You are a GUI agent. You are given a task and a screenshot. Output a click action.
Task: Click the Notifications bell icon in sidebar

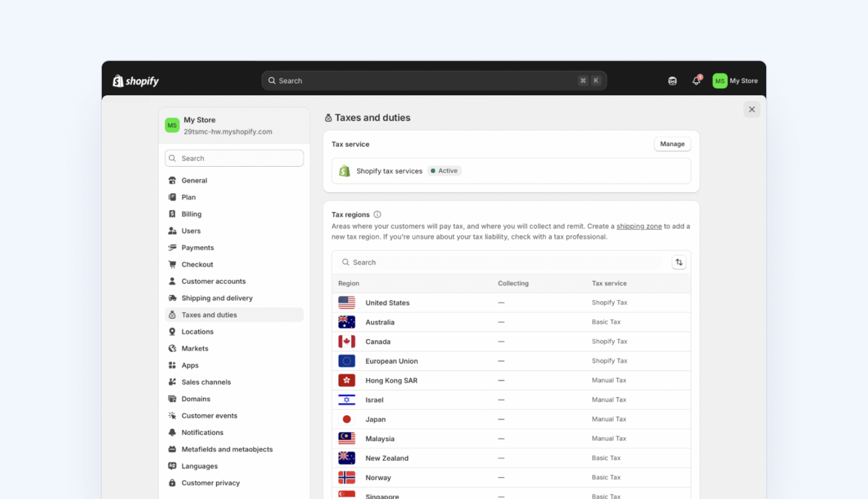[x=172, y=432]
